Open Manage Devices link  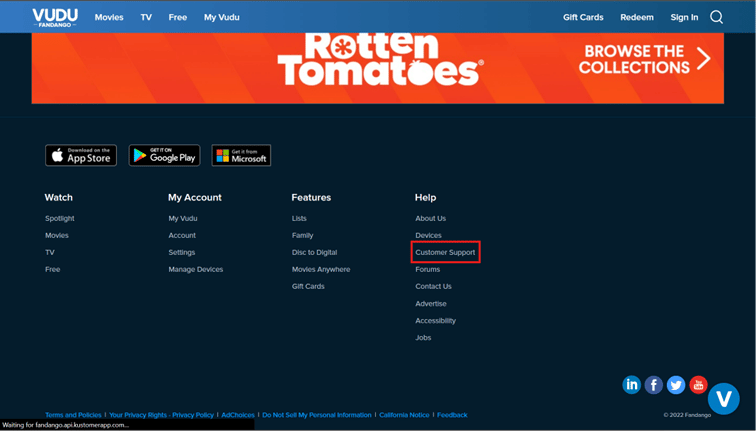point(196,269)
